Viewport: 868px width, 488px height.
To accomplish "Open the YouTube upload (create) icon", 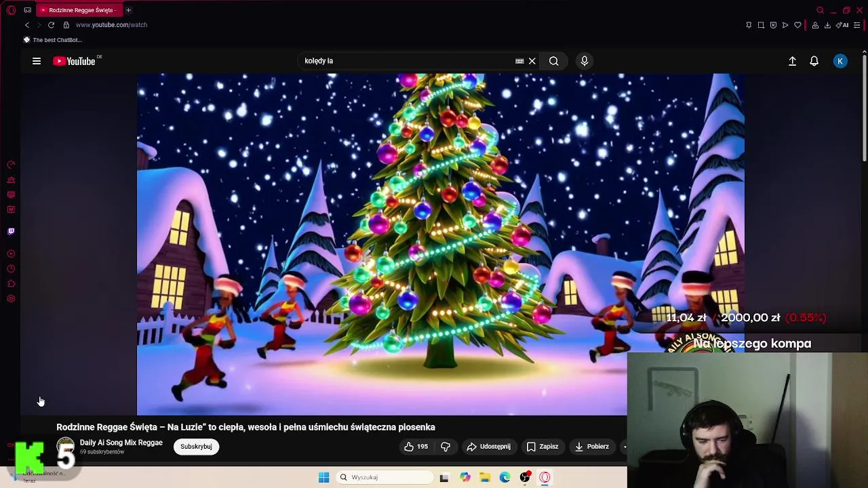I will [x=792, y=61].
